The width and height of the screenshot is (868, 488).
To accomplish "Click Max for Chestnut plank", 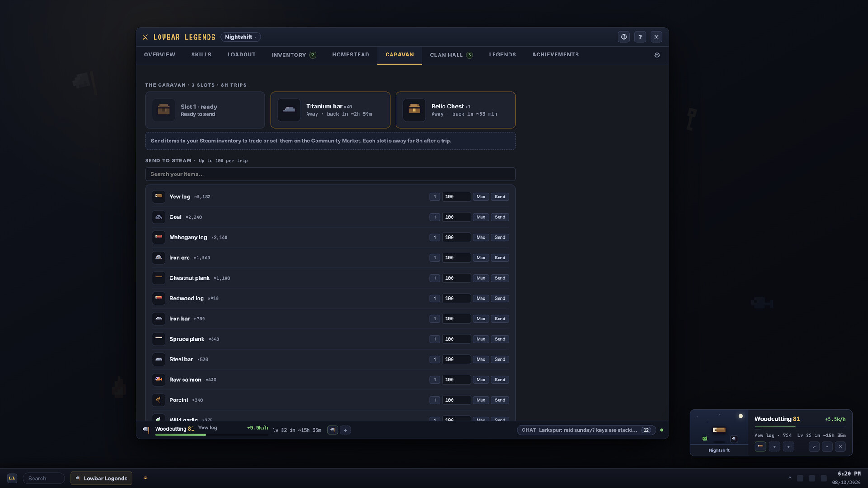I will pyautogui.click(x=481, y=278).
